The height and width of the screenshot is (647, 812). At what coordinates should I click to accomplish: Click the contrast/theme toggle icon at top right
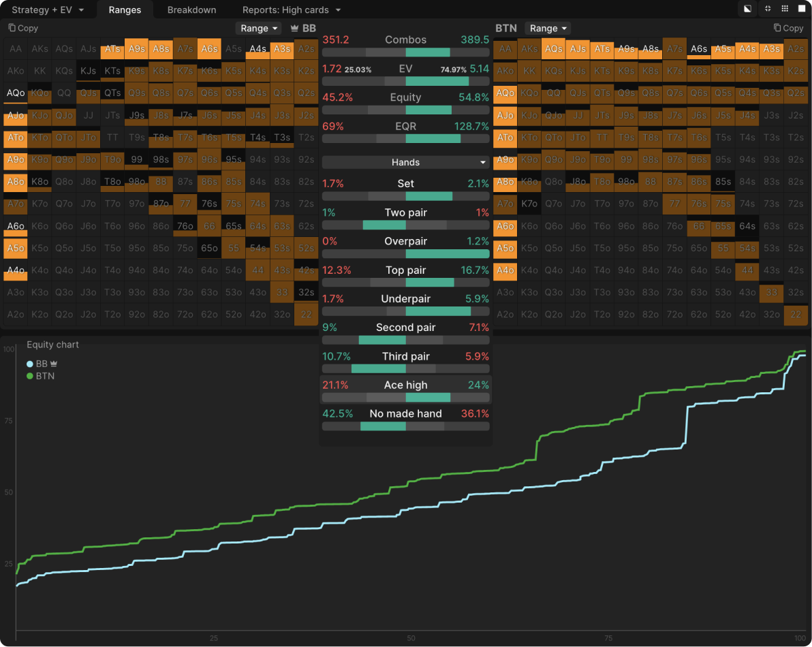click(x=748, y=9)
